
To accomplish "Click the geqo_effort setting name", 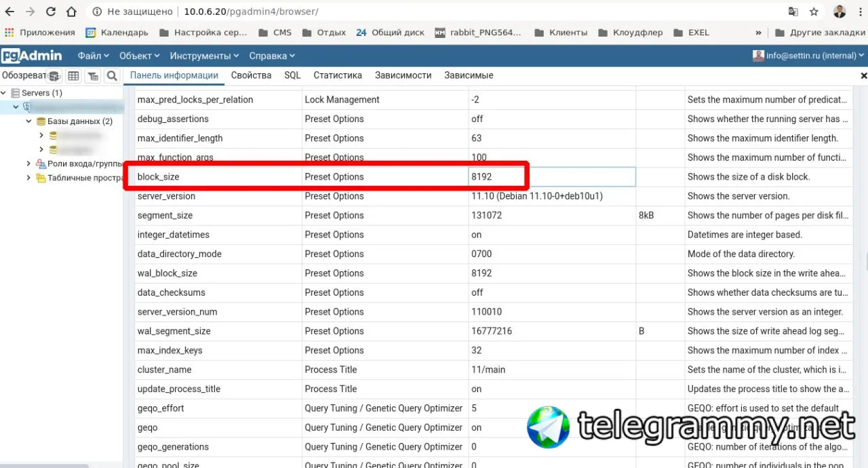I will point(161,408).
